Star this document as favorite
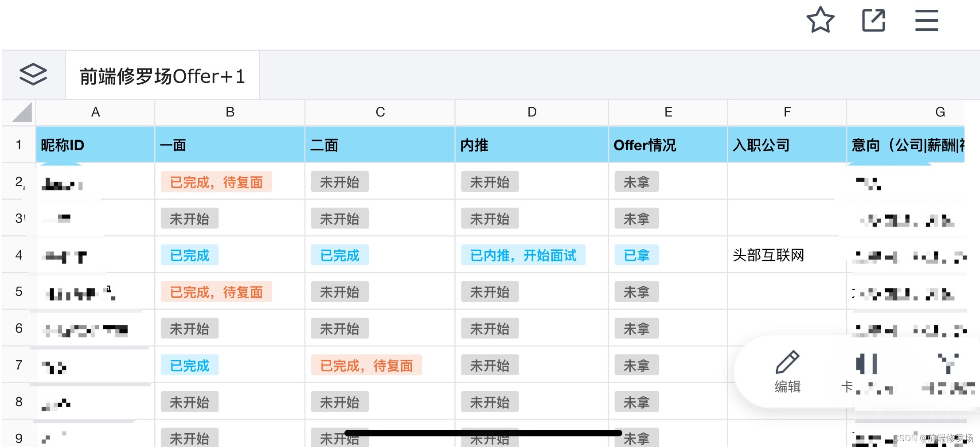The width and height of the screenshot is (980, 447). coord(820,20)
